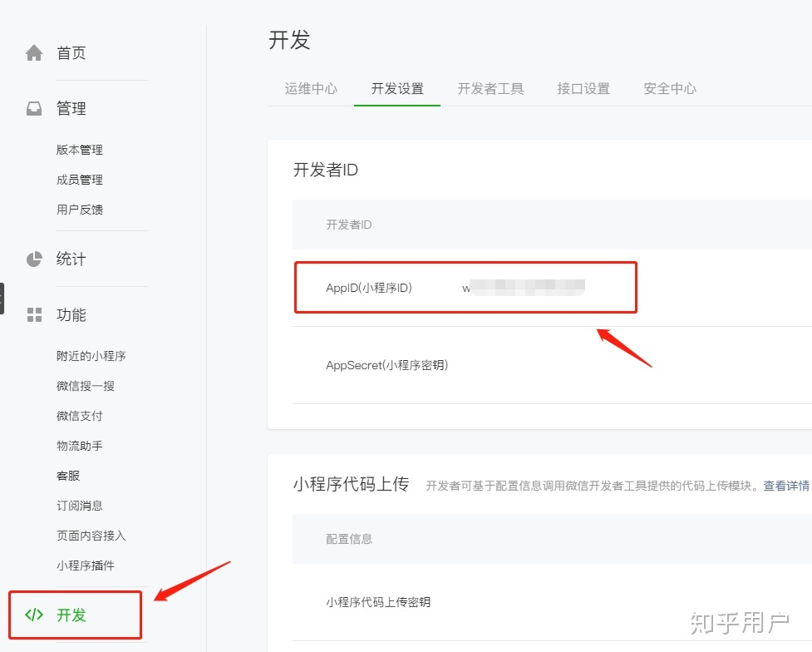Open the 安全中心 tab
The image size is (812, 652).
click(670, 89)
